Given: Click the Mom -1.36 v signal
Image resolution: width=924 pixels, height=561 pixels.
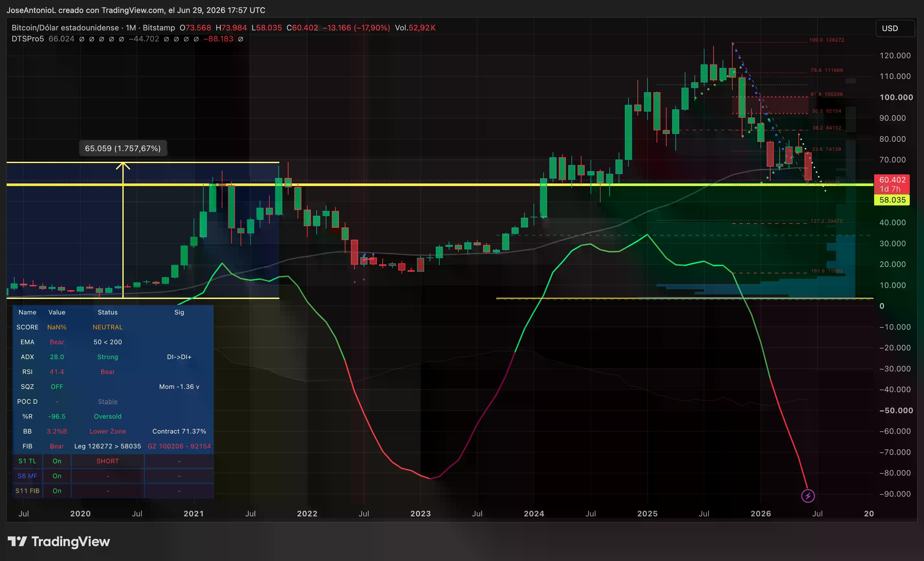Looking at the screenshot, I should 179,387.
